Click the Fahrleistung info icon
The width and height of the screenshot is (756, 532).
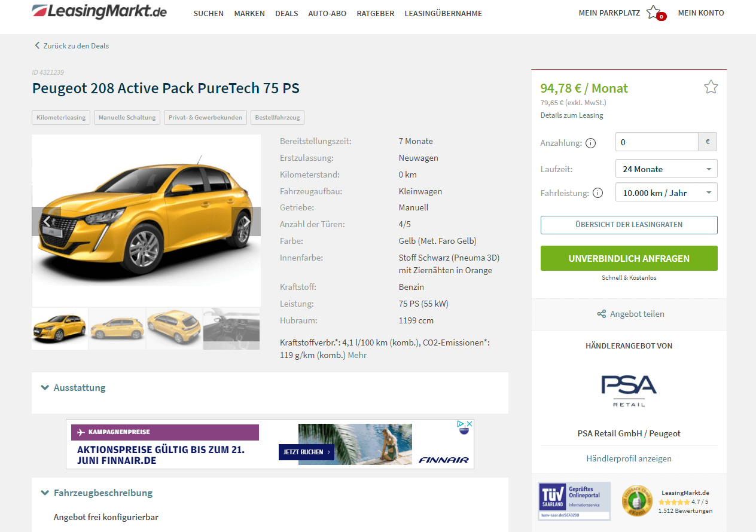[598, 193]
